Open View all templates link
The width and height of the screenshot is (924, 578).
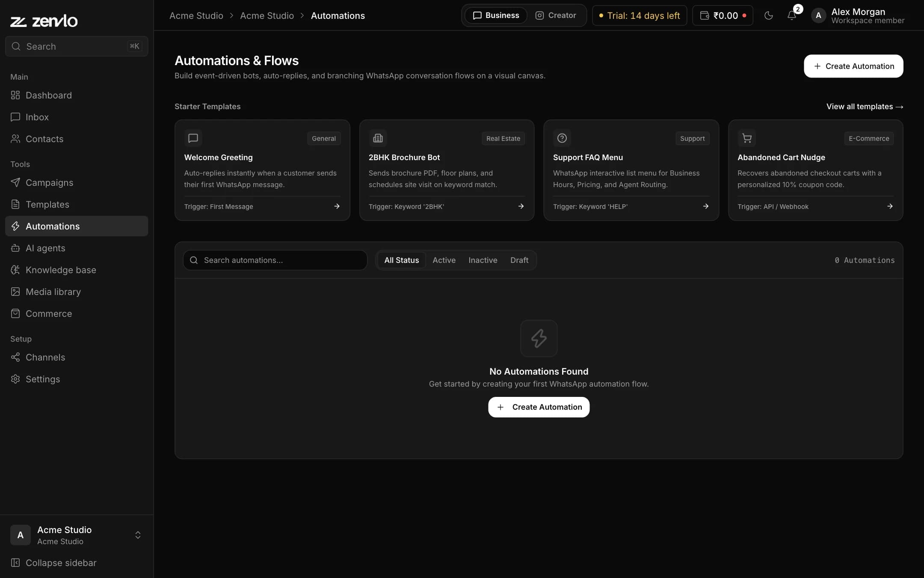click(x=865, y=107)
